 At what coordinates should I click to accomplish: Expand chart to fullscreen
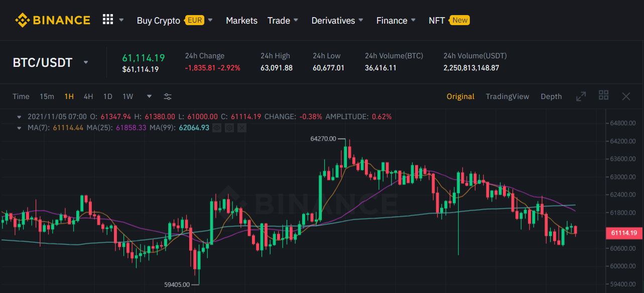tap(581, 96)
